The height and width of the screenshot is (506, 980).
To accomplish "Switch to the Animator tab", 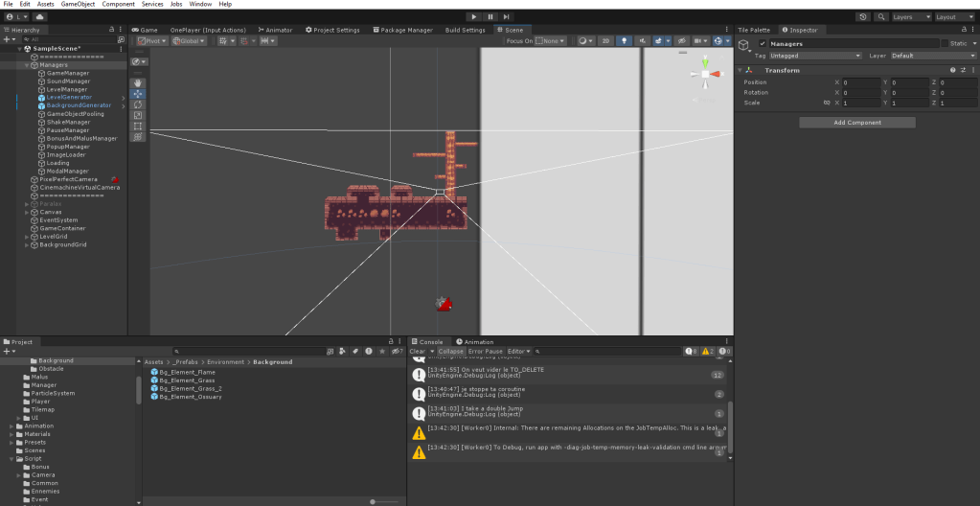I will [x=277, y=30].
